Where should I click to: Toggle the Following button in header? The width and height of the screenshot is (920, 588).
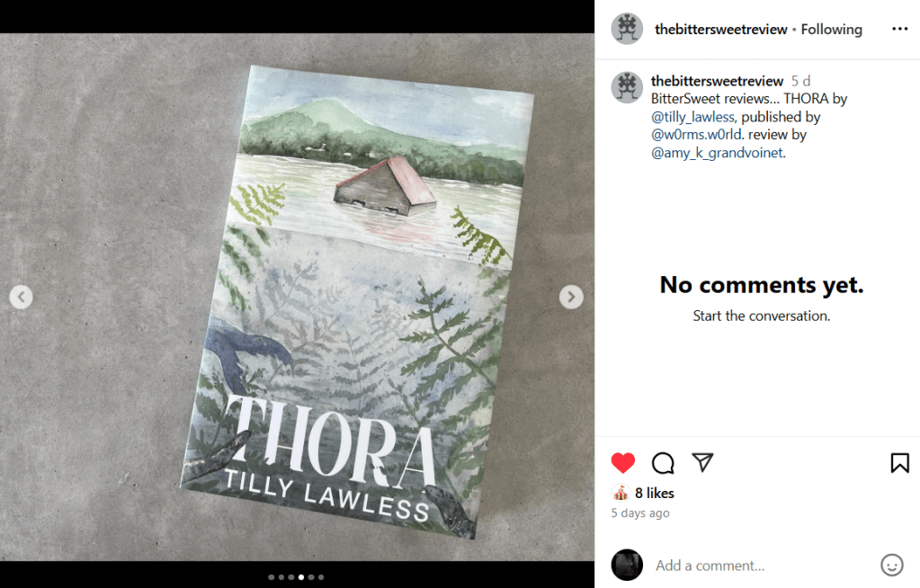pos(831,30)
